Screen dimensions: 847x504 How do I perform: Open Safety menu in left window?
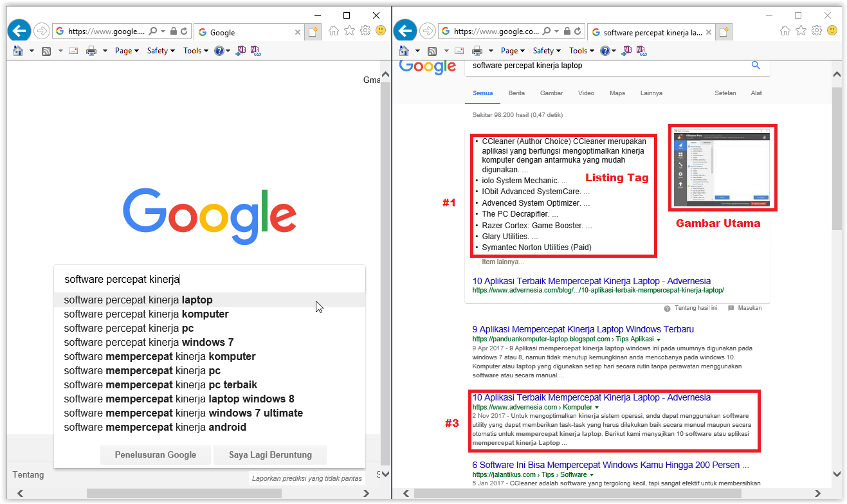[161, 51]
